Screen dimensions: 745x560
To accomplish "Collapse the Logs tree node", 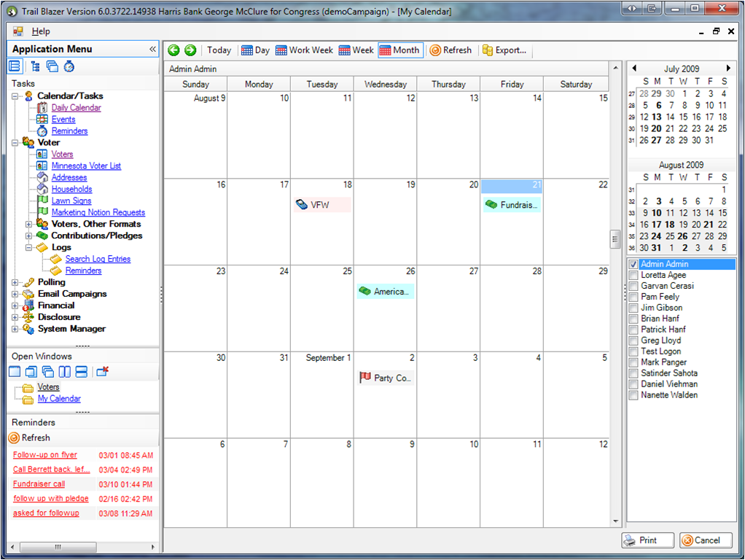I will click(28, 247).
